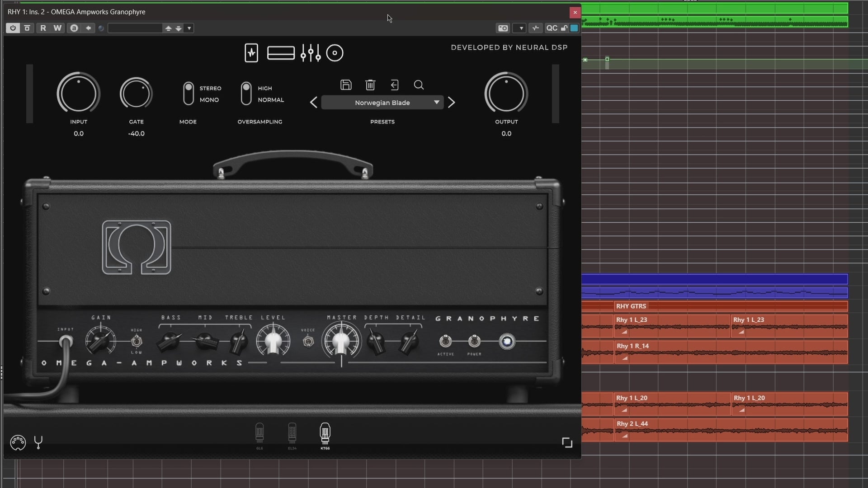Click the blue indicator square in plugin header
Viewport: 868px width, 488px height.
click(x=574, y=28)
